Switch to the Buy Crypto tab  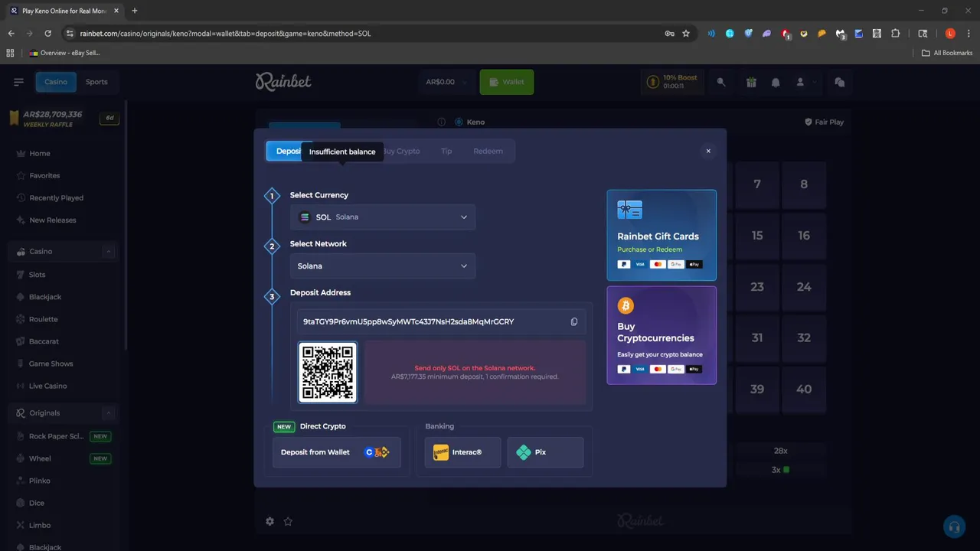pyautogui.click(x=401, y=152)
